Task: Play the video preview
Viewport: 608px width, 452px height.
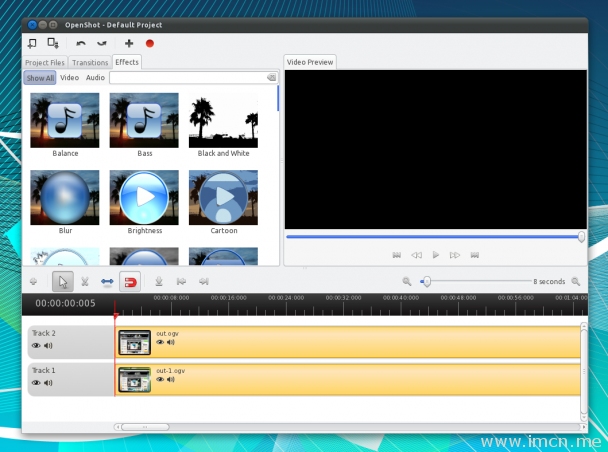Action: click(436, 255)
